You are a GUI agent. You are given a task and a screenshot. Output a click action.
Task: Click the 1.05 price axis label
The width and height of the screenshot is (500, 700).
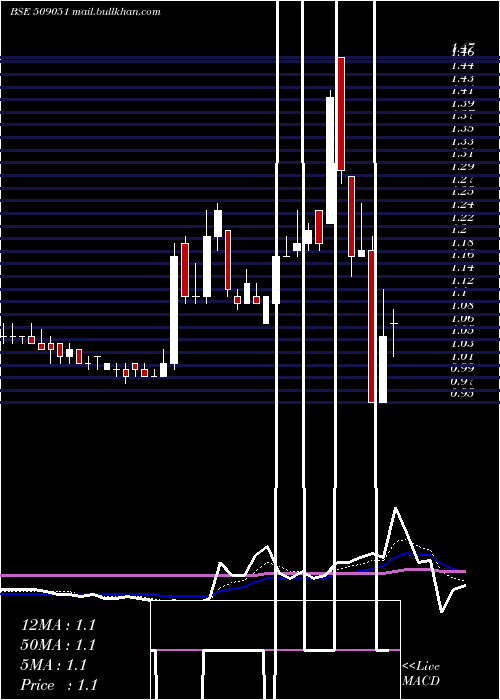pos(463,331)
